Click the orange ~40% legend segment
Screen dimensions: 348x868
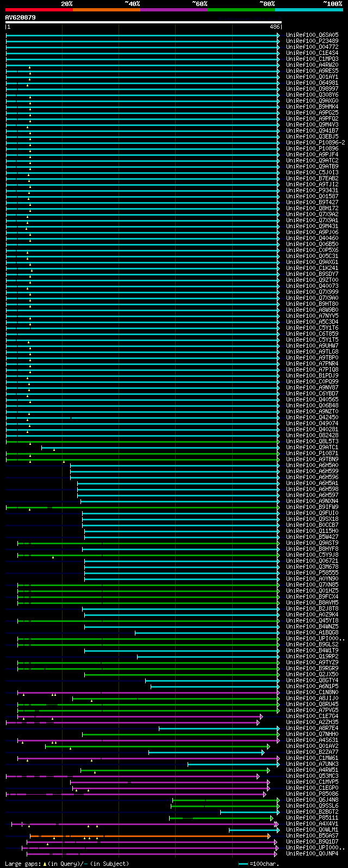pos(107,9)
